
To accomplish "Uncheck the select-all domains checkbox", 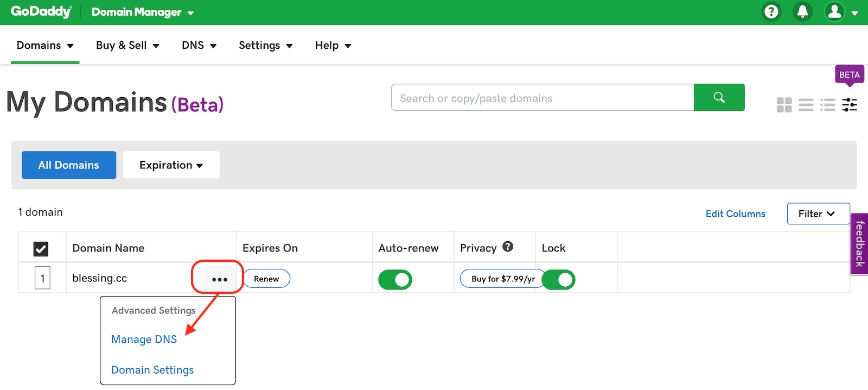I will (x=41, y=249).
